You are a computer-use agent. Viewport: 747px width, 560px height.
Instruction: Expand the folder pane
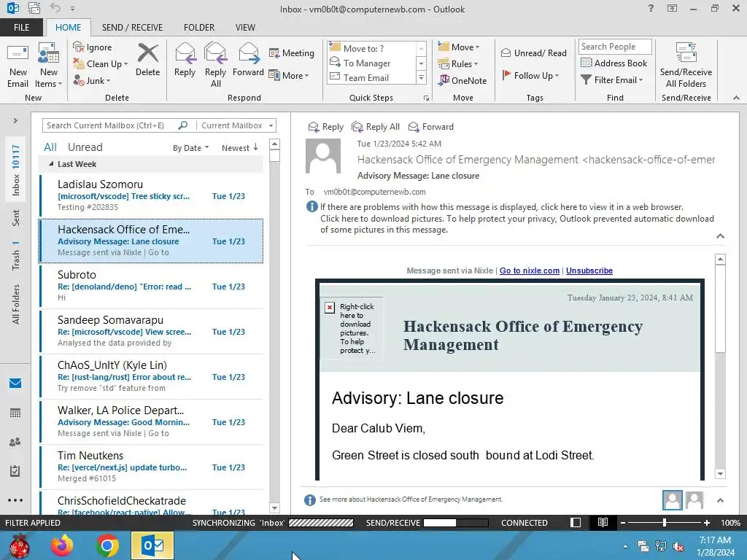15,121
